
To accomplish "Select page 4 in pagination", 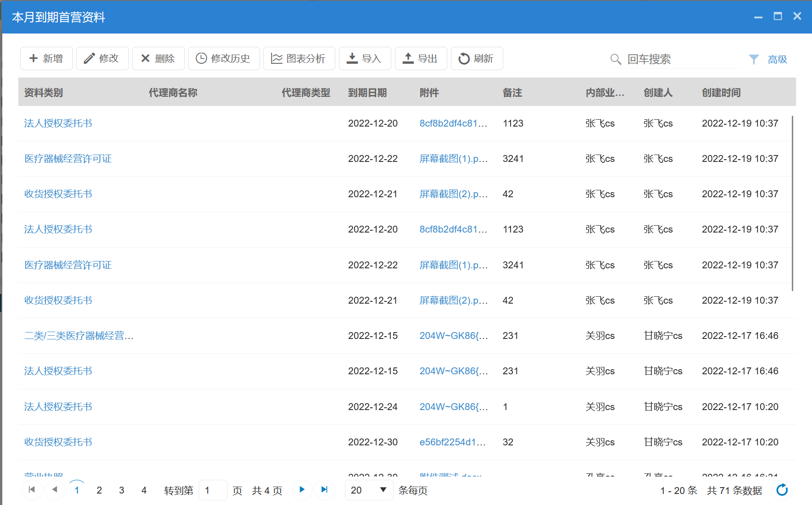I will (x=144, y=490).
